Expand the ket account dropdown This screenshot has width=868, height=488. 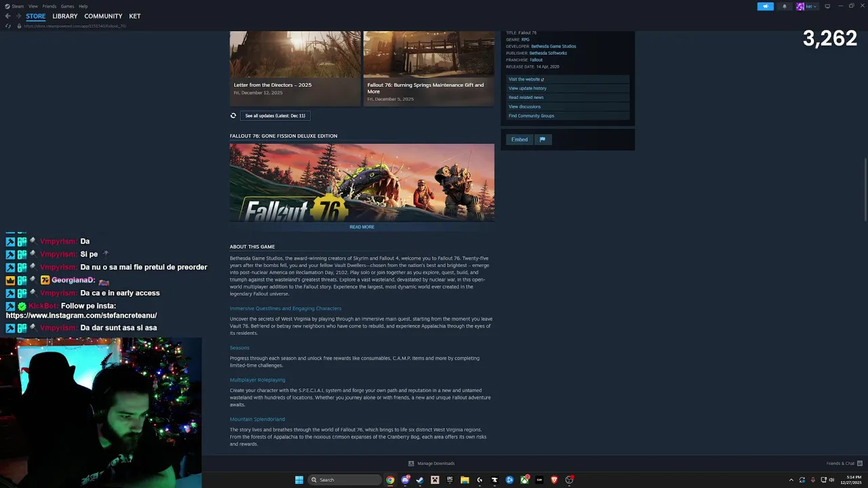(x=811, y=6)
